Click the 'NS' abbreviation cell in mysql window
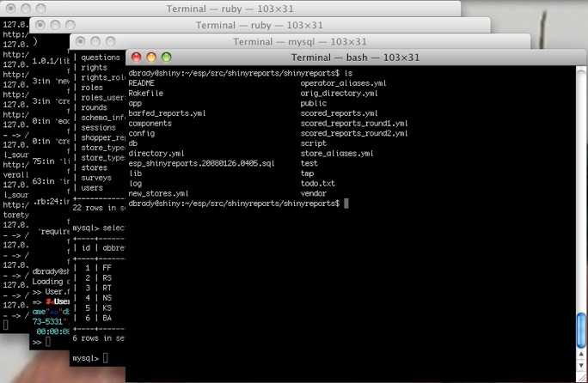The width and height of the screenshot is (588, 383). pyautogui.click(x=107, y=298)
